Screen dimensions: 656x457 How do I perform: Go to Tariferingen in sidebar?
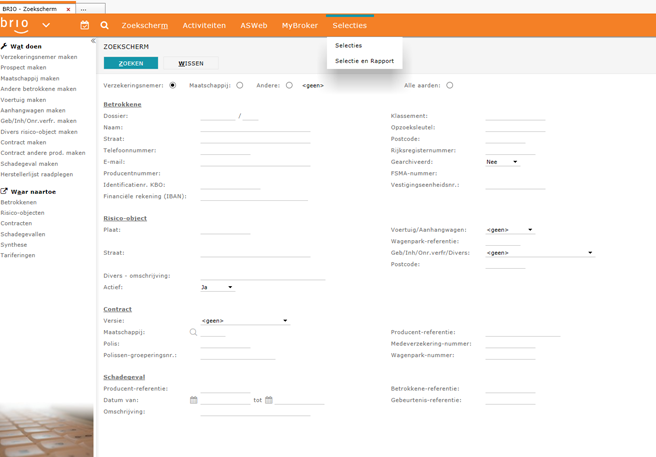click(x=18, y=255)
